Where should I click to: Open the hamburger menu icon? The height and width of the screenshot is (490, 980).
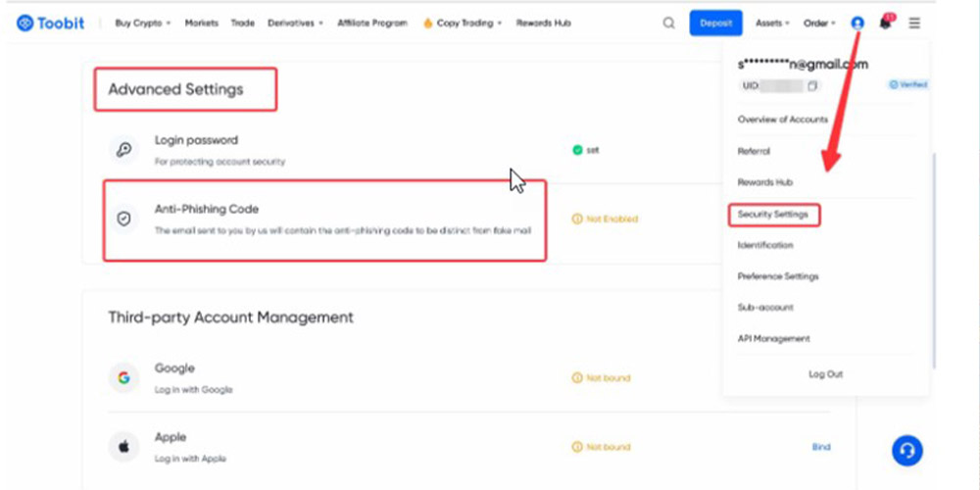point(914,24)
